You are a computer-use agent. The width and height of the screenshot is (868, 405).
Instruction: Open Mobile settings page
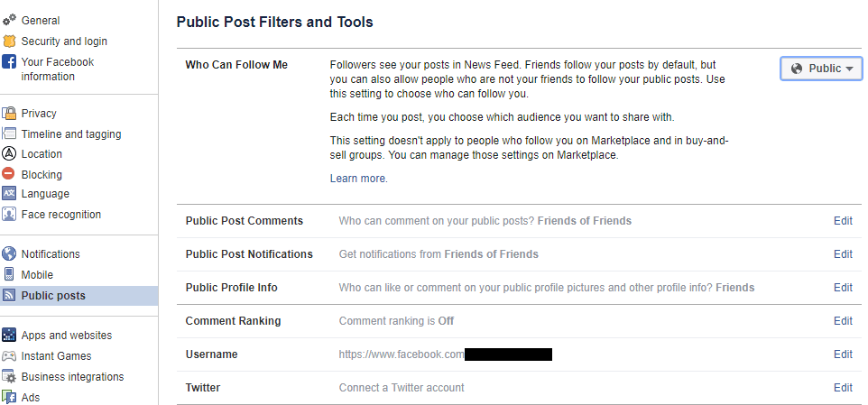(x=37, y=275)
